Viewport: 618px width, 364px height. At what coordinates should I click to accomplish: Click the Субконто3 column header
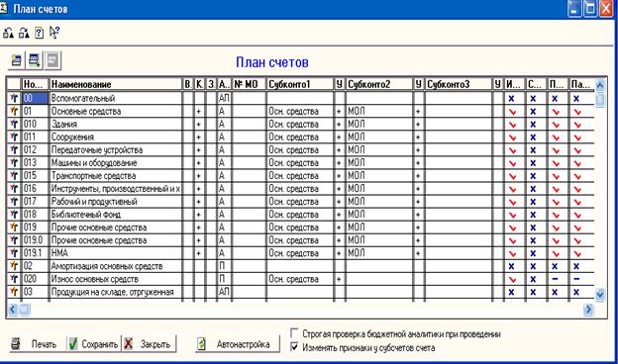point(459,84)
